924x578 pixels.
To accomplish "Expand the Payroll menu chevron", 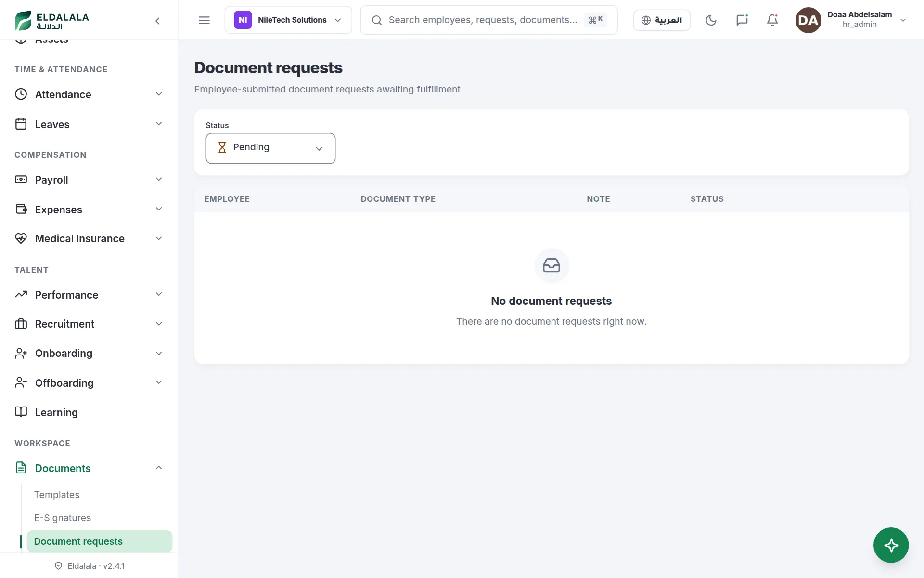I will pos(159,179).
